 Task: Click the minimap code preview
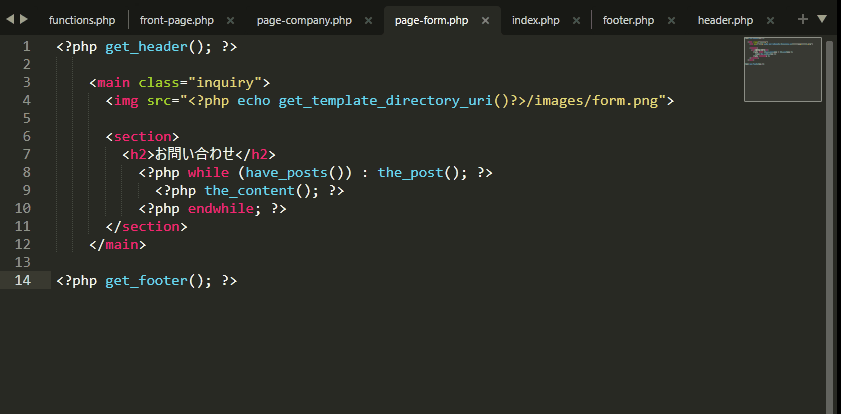(783, 69)
